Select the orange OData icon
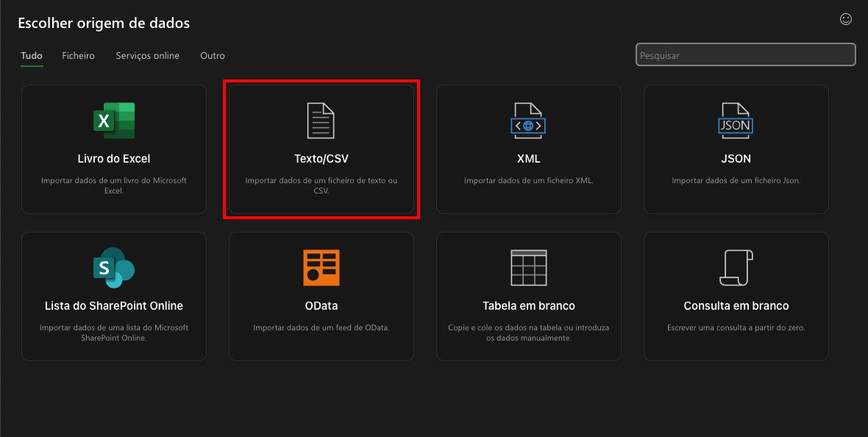The width and height of the screenshot is (868, 437). [321, 268]
